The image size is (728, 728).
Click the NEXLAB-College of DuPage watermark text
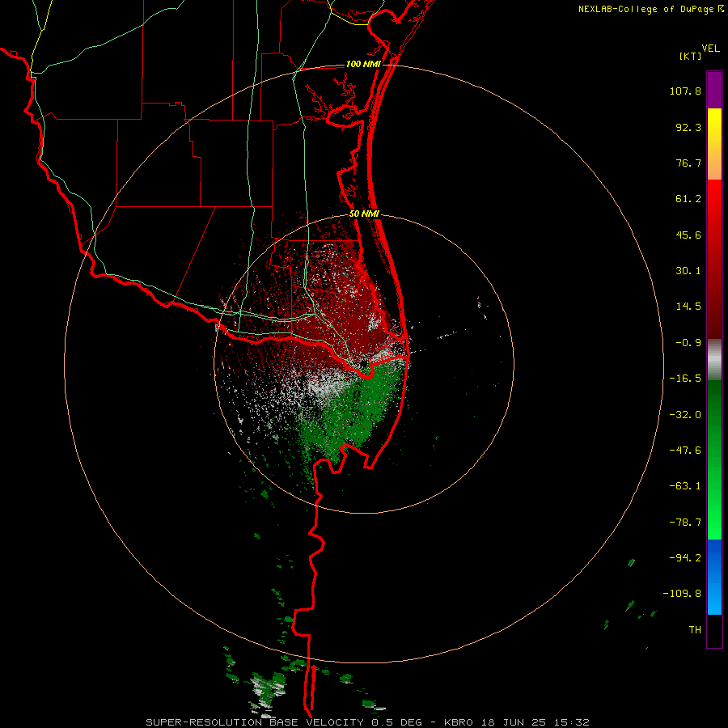[650, 9]
